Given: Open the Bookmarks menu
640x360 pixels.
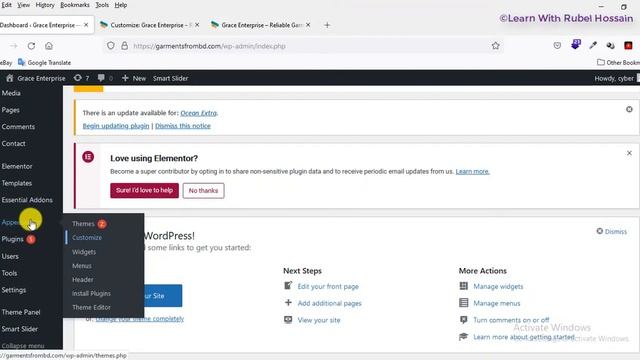Looking at the screenshot, I should tap(75, 5).
